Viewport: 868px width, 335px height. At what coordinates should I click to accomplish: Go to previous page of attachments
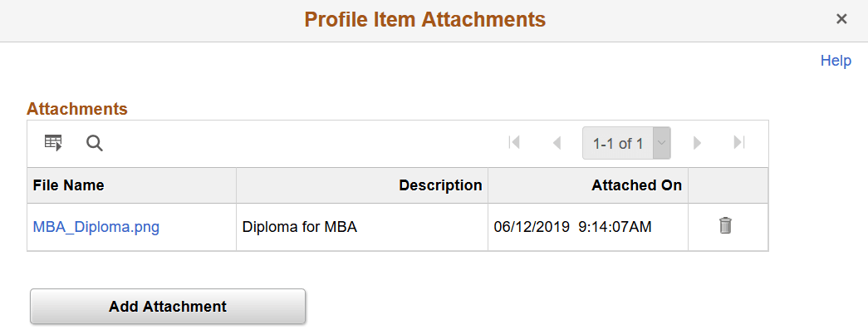tap(557, 143)
